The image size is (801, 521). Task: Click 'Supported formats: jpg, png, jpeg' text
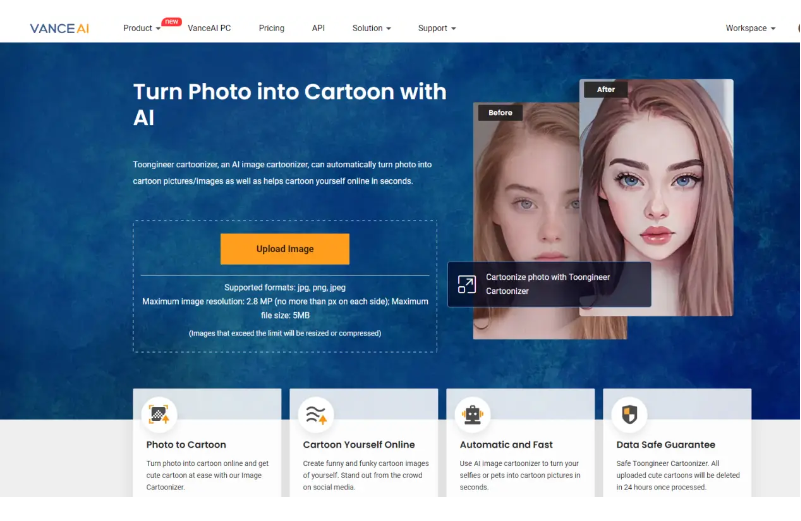tap(285, 287)
